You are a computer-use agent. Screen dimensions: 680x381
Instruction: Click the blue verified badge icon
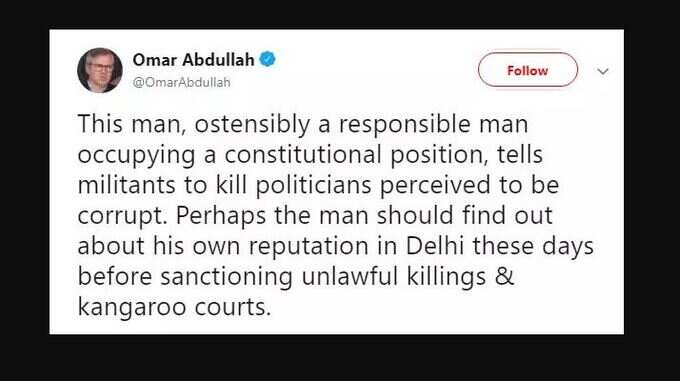point(268,59)
